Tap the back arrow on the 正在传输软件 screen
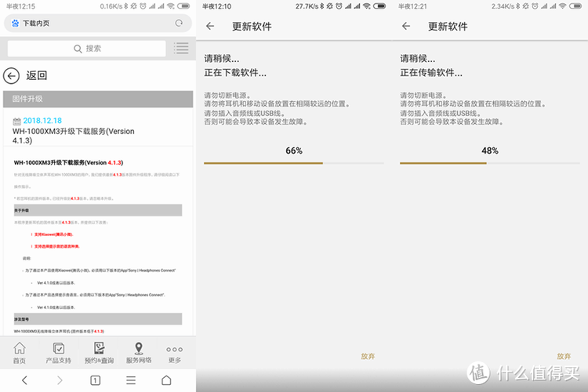The height and width of the screenshot is (392, 588). [406, 26]
